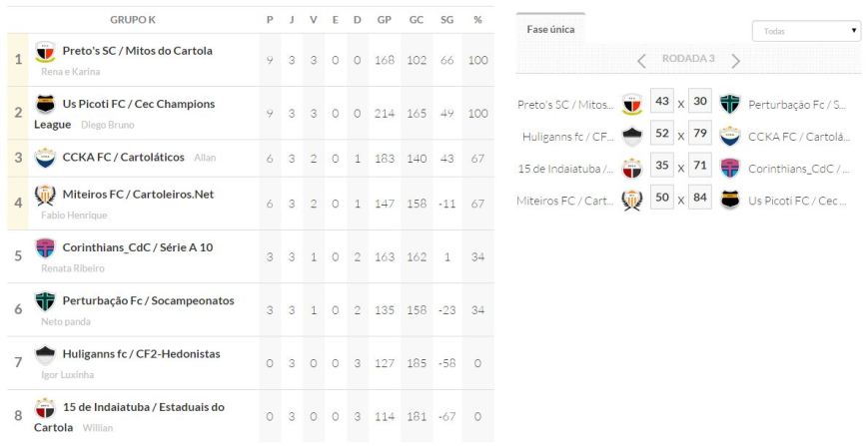Image resolution: width=868 pixels, height=446 pixels.
Task: Click CCKA FC crest in match list
Action: 730,136
